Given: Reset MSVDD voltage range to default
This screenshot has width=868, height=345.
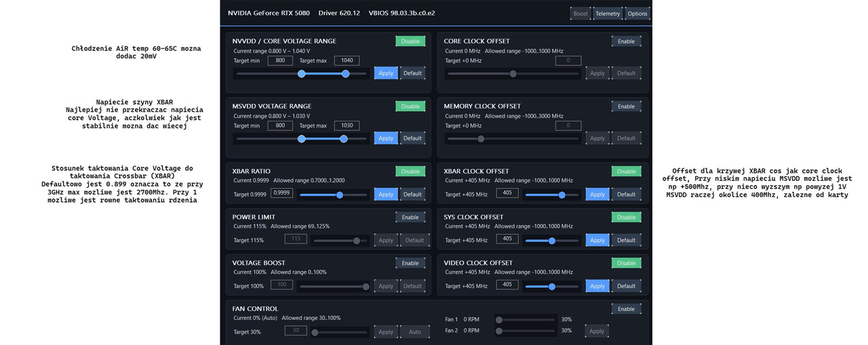Looking at the screenshot, I should pyautogui.click(x=412, y=138).
